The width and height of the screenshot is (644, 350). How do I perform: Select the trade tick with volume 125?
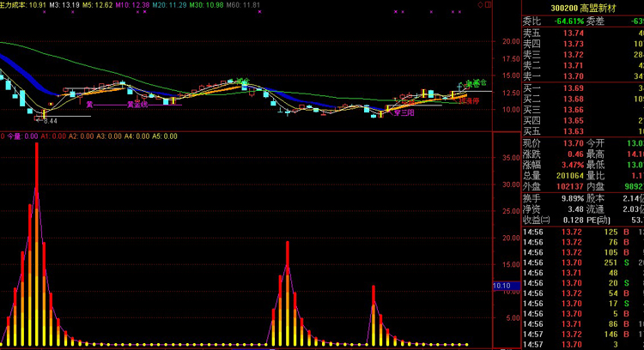583,232
